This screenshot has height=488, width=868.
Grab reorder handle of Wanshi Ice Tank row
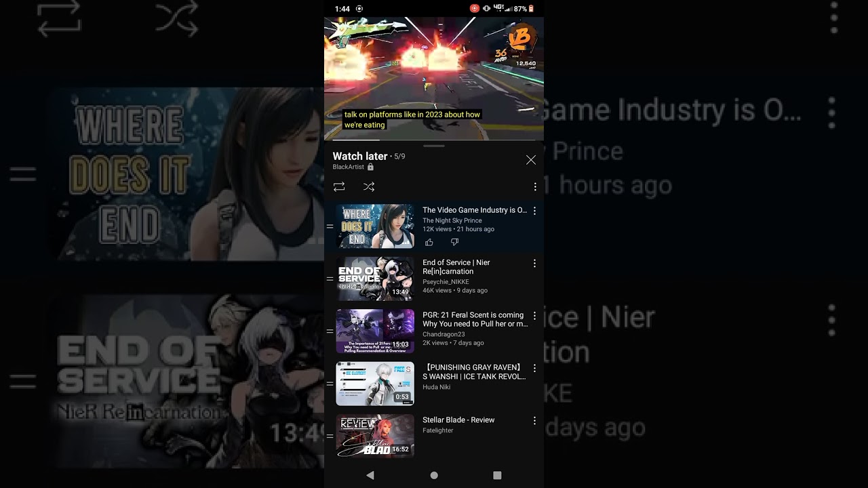[330, 384]
